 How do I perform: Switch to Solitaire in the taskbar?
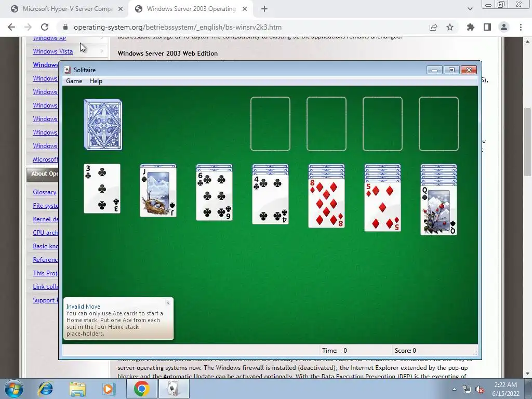tap(174, 389)
